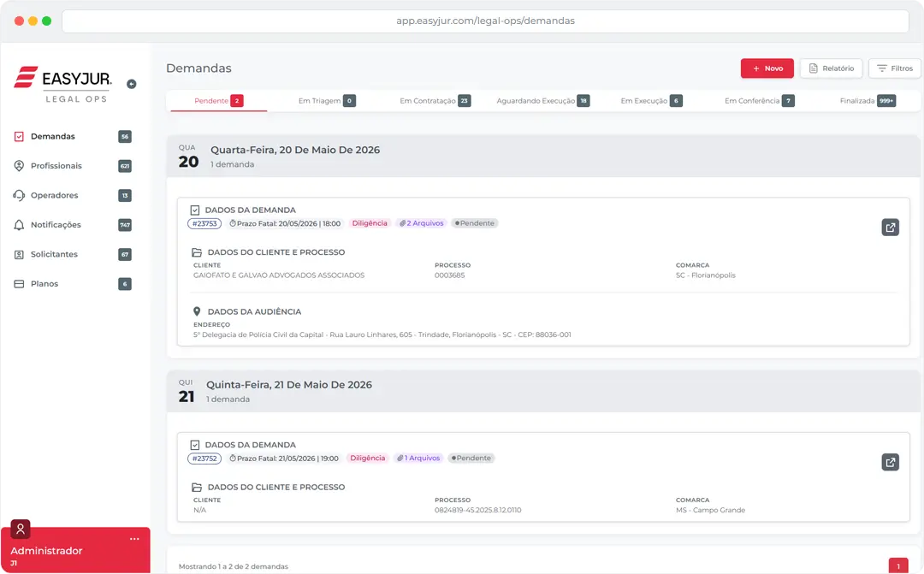Click the Administrador user avatar icon
The image size is (924, 574).
point(21,530)
